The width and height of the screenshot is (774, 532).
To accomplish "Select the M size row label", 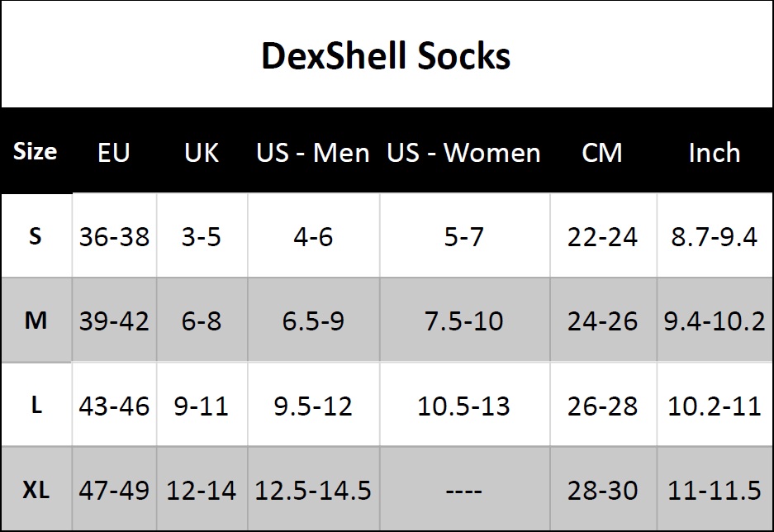I will (36, 321).
